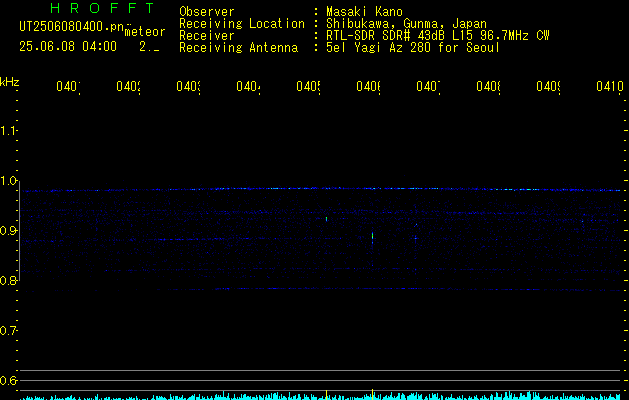The image size is (629, 400).
Task: Click the 0402 time marker
Action: pyautogui.click(x=128, y=86)
